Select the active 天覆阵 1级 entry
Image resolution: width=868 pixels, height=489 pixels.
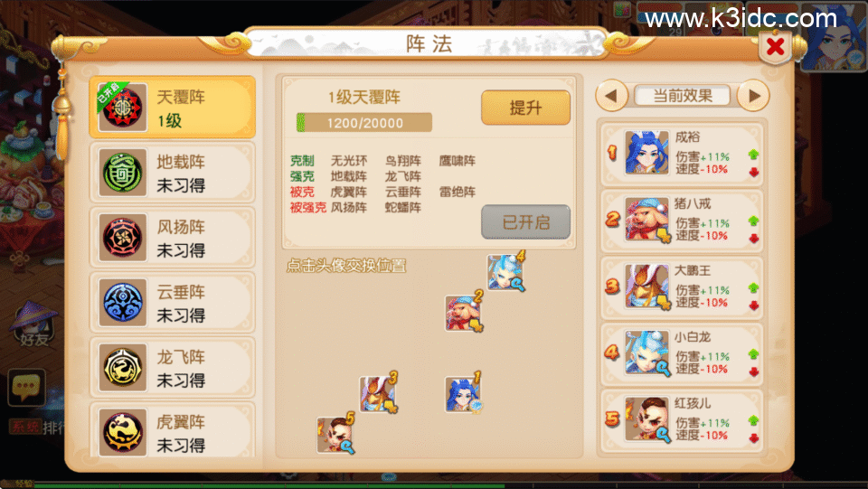coord(172,108)
